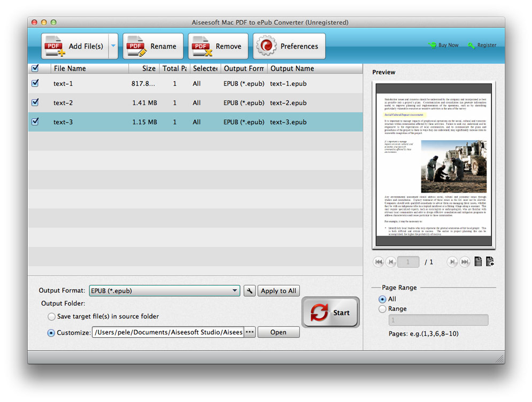
Task: Open Preferences from the toolbar
Action: point(289,46)
